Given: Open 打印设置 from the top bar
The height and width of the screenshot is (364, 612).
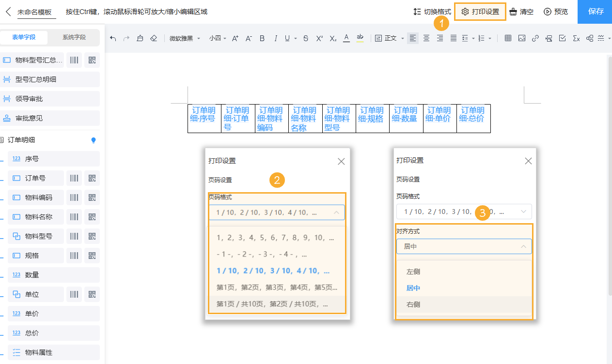Looking at the screenshot, I should point(480,12).
